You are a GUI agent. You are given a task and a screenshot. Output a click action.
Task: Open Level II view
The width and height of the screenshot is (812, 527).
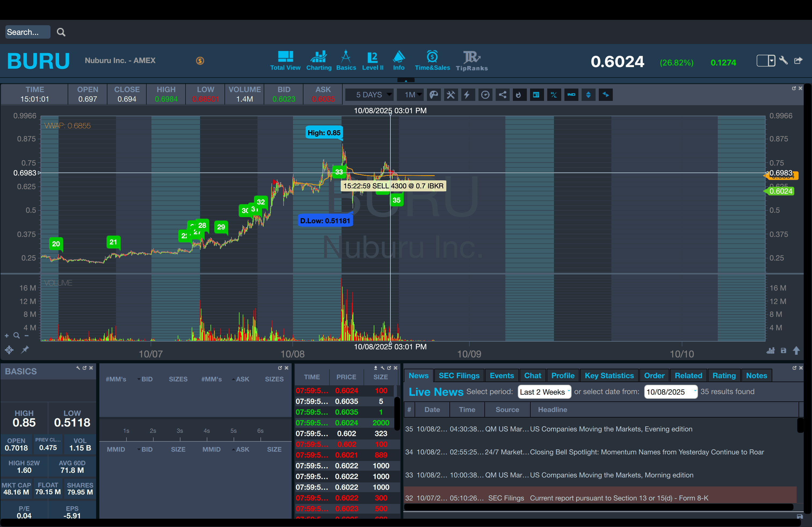[x=372, y=61]
